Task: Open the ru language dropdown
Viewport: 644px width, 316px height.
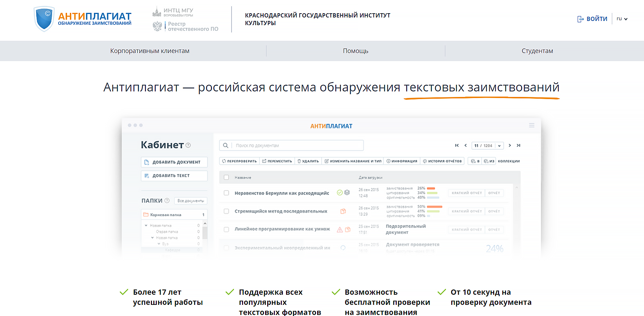Action: pyautogui.click(x=622, y=19)
